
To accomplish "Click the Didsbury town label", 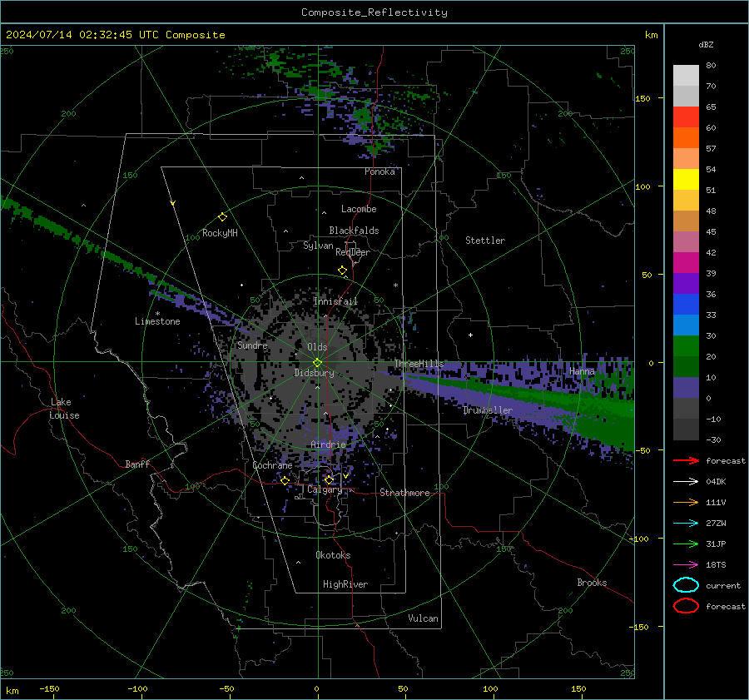I will point(314,373).
